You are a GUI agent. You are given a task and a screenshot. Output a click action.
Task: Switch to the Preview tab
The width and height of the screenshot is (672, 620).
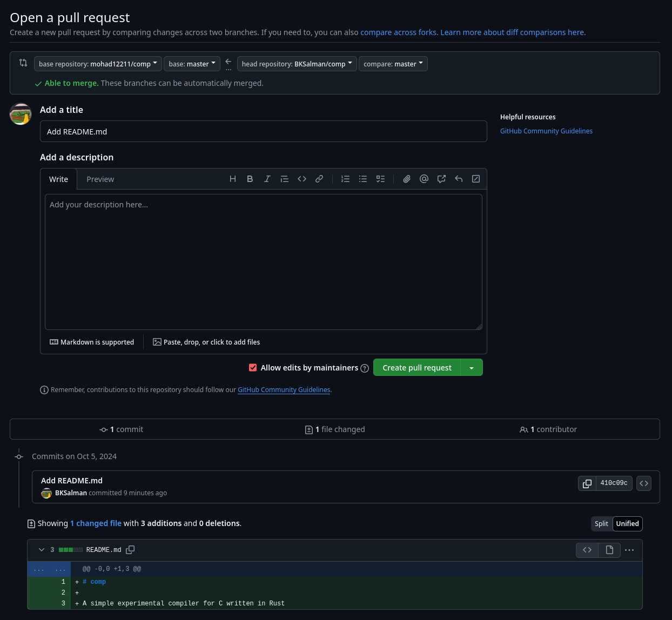coord(100,179)
